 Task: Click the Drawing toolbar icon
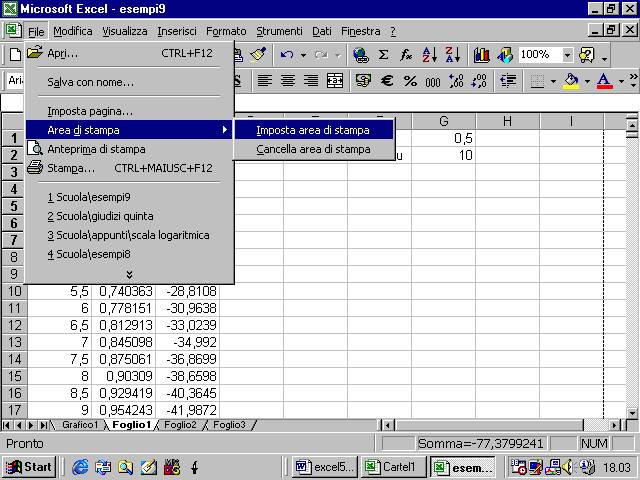click(505, 55)
